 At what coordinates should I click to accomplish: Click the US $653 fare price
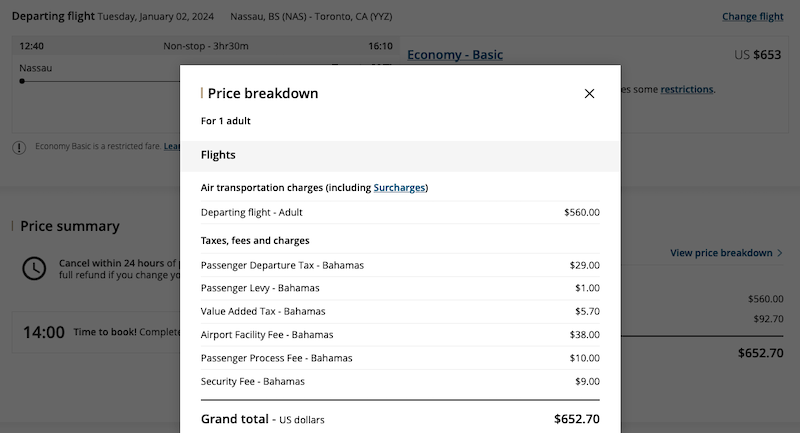point(757,55)
